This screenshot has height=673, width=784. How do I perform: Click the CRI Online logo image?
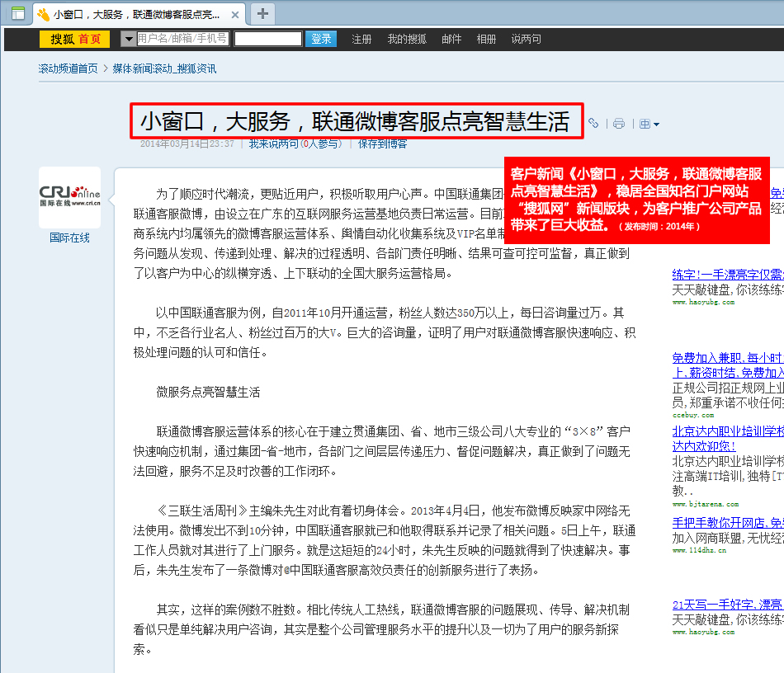70,197
